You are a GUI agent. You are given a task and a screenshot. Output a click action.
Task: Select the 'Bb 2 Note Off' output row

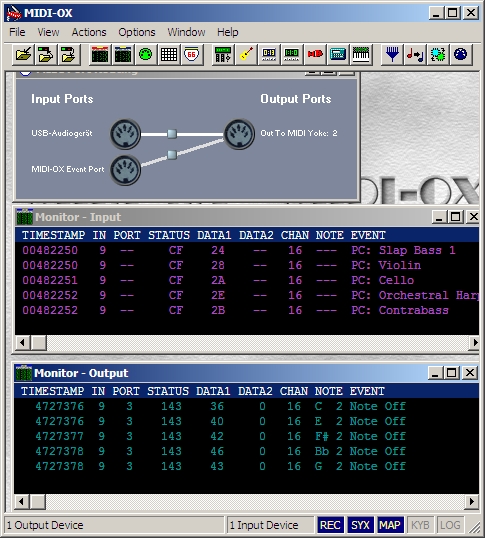[x=246, y=452]
